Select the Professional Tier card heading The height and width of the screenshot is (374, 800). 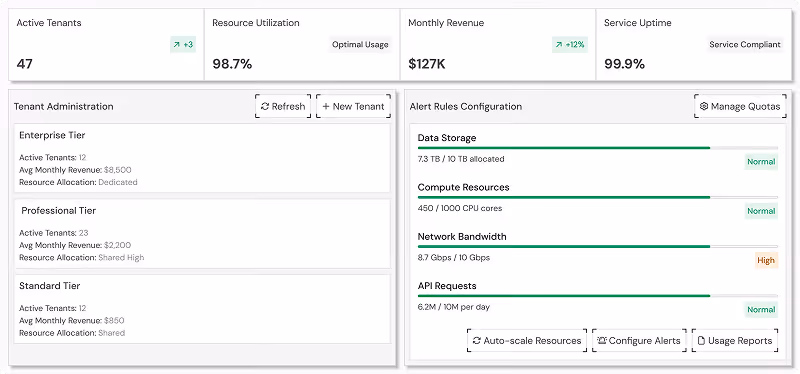pos(59,211)
